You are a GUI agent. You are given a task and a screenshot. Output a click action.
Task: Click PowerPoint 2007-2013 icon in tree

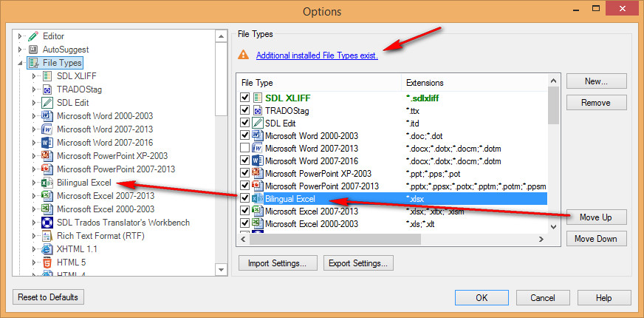(47, 169)
